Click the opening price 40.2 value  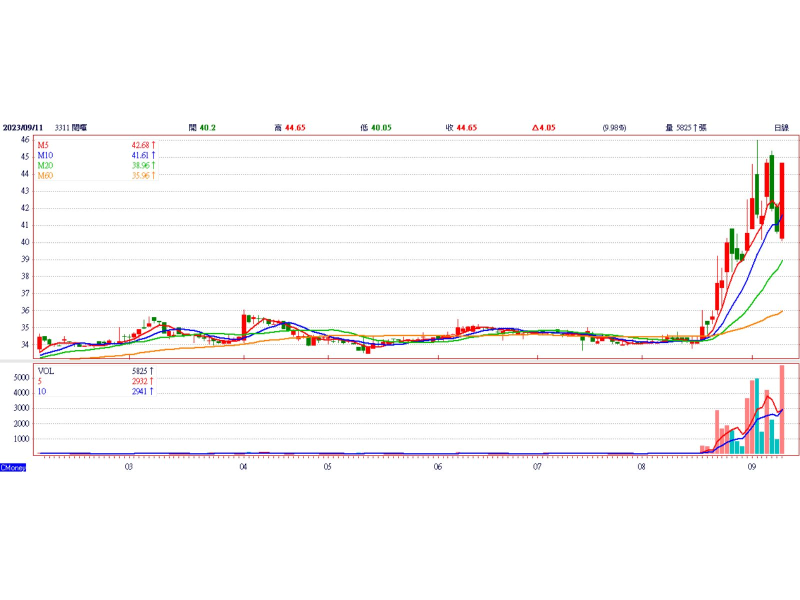209,128
